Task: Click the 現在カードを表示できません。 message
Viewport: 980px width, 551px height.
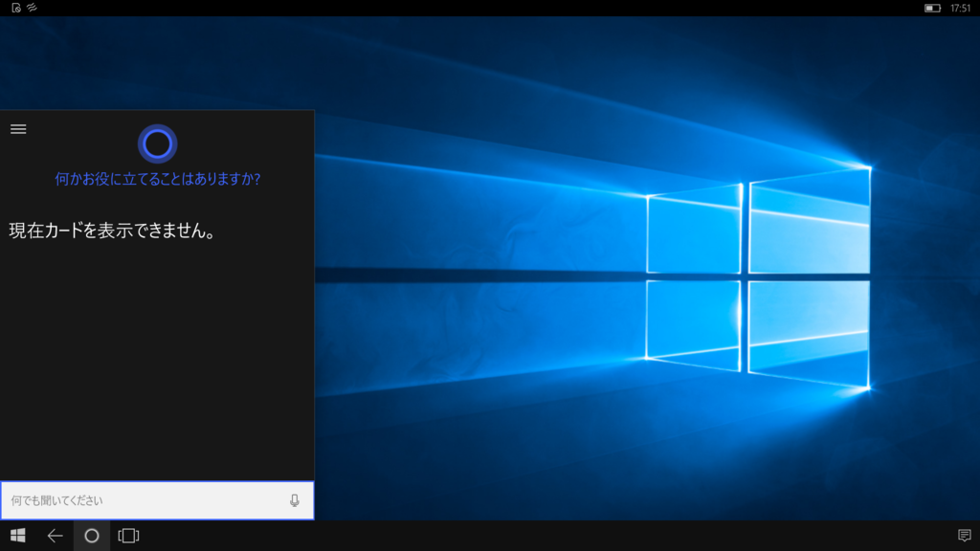Action: (x=113, y=231)
